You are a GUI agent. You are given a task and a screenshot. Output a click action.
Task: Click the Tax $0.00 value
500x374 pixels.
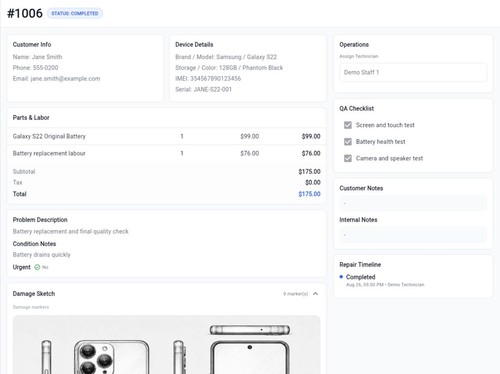coord(313,182)
